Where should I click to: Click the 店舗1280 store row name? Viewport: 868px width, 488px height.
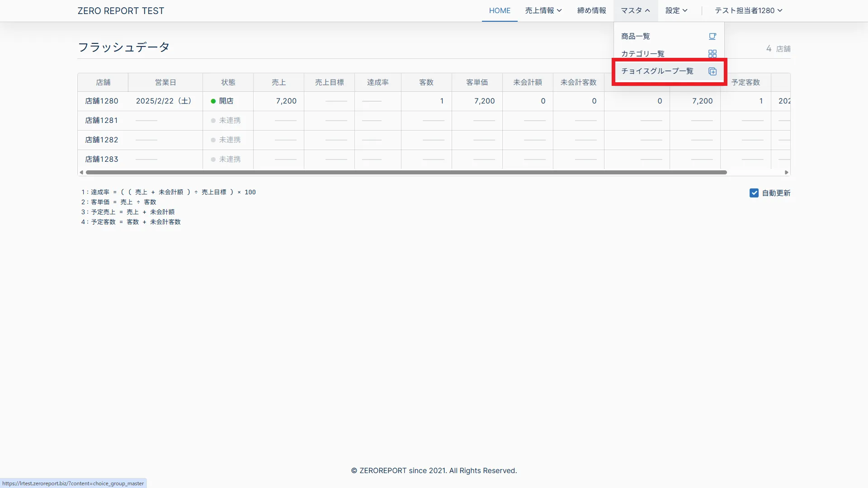[102, 101]
